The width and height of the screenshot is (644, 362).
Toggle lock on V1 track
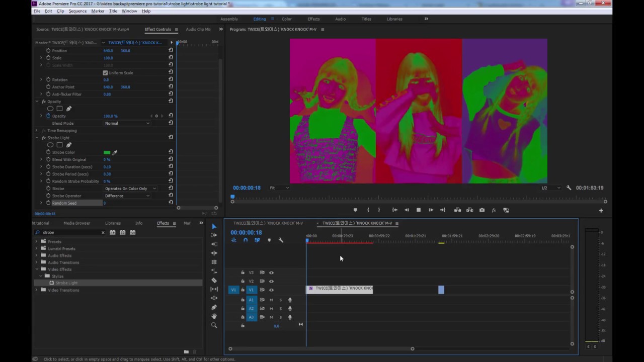(243, 290)
